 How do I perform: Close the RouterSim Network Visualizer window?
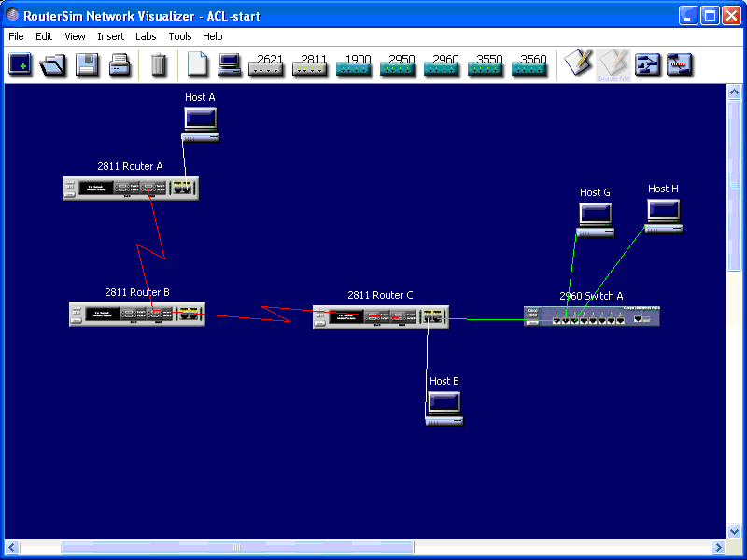(731, 16)
